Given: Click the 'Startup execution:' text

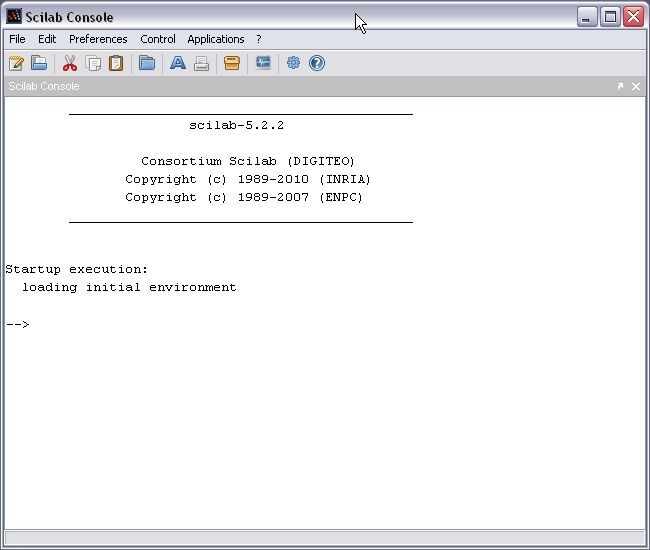Looking at the screenshot, I should [x=76, y=269].
